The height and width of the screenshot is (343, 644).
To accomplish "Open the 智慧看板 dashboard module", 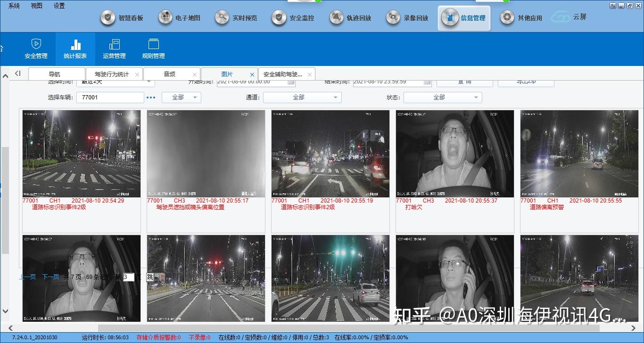I will [123, 18].
